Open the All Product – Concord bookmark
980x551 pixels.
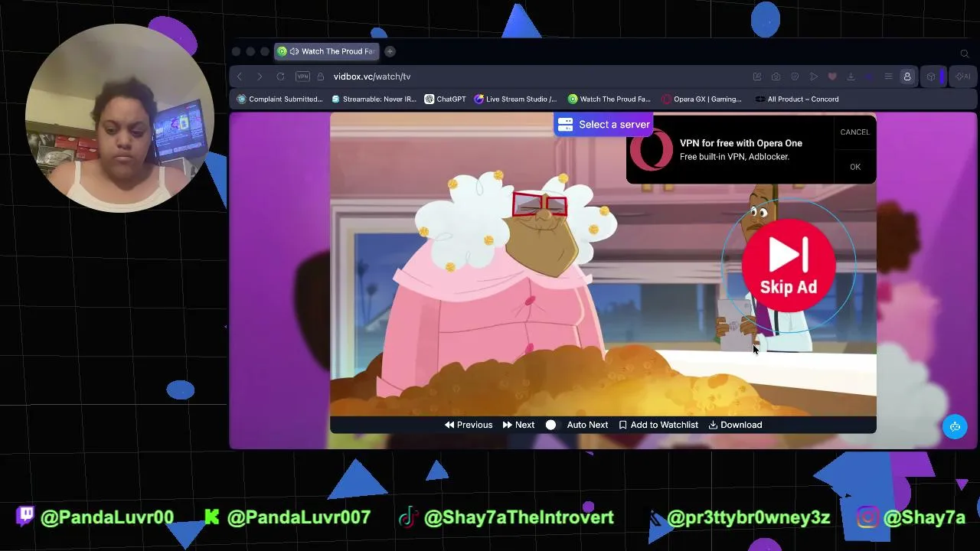[x=797, y=99]
